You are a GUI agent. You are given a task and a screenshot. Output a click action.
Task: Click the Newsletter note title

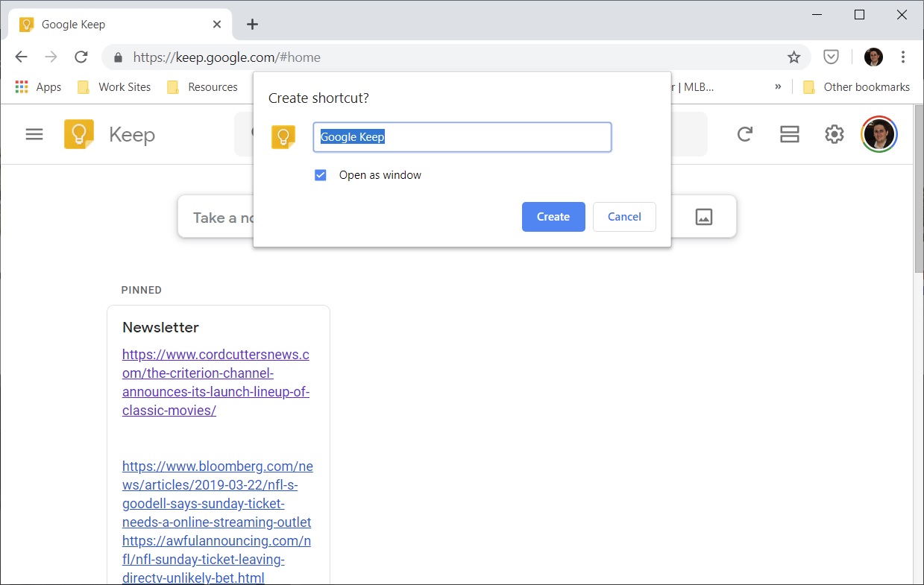pyautogui.click(x=160, y=327)
